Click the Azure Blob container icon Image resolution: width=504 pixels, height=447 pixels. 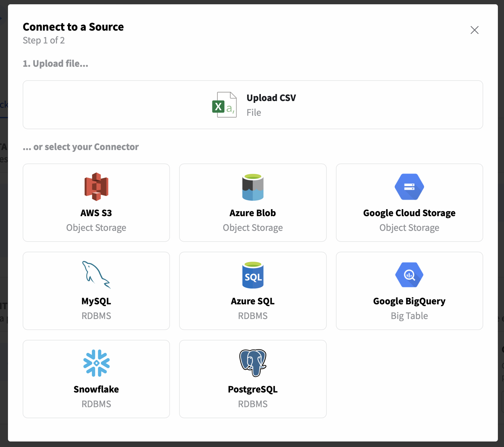point(253,187)
